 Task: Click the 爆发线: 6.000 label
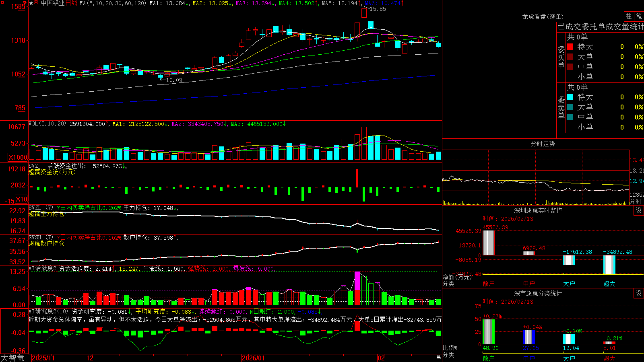coord(254,269)
